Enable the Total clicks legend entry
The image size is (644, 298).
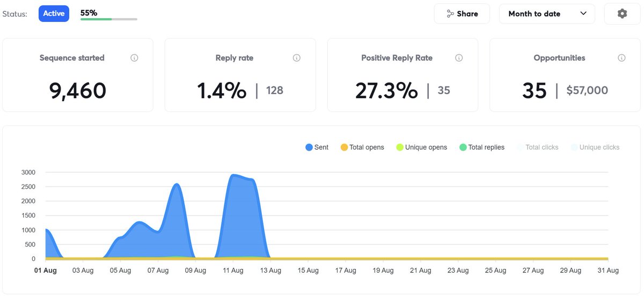537,147
